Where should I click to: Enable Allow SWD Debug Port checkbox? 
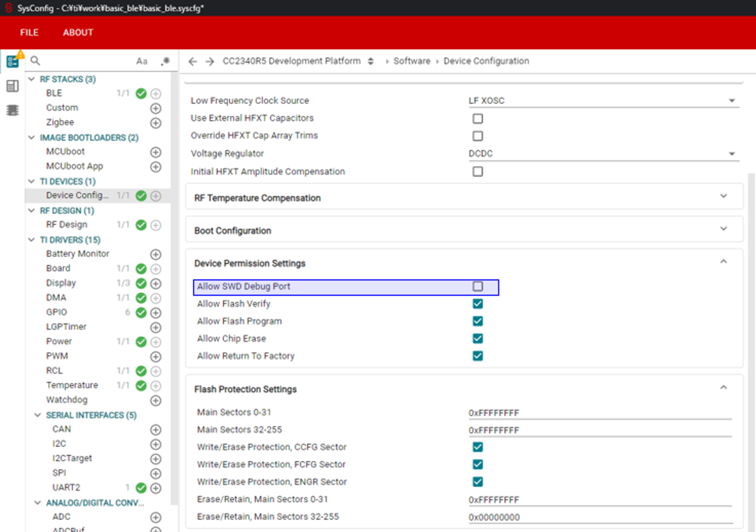tap(478, 286)
